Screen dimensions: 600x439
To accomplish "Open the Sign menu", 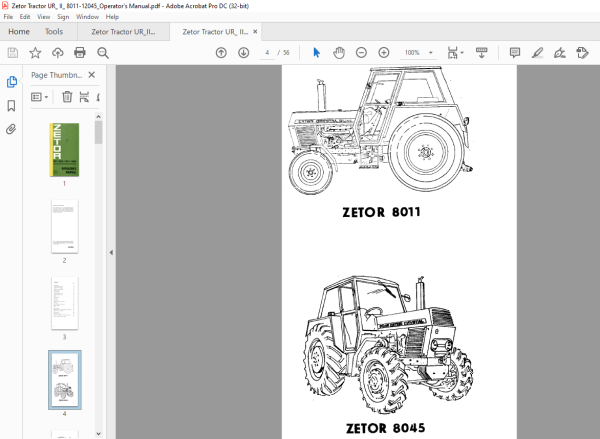I will click(x=63, y=17).
